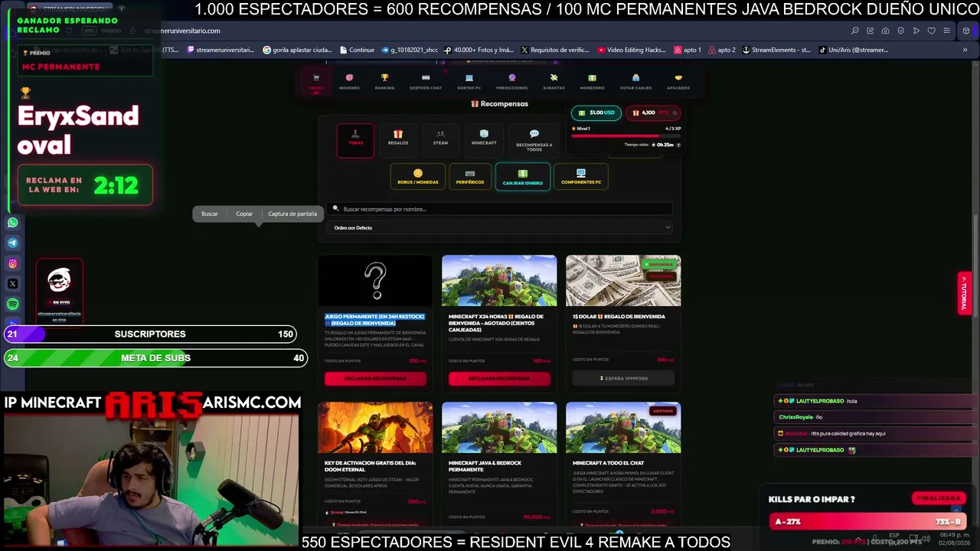This screenshot has width=980, height=551.
Task: Click the browser toolbar search magnifier icon
Action: coord(854,31)
